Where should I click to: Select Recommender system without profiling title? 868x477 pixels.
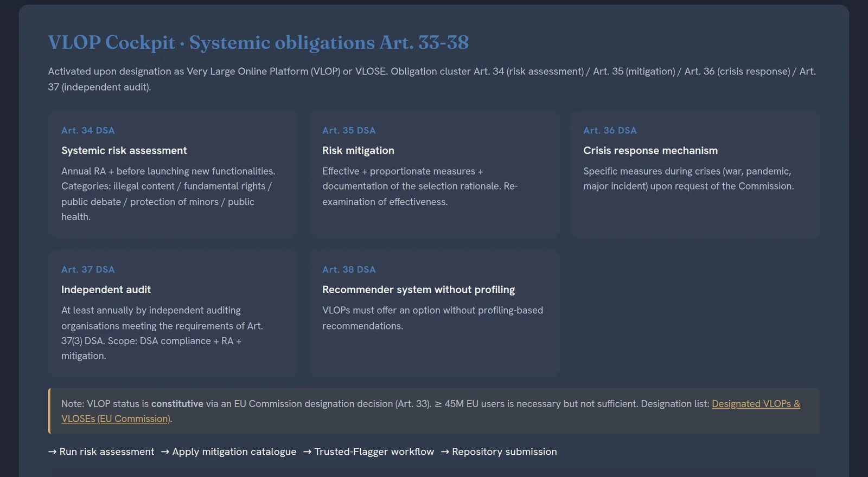pos(418,290)
